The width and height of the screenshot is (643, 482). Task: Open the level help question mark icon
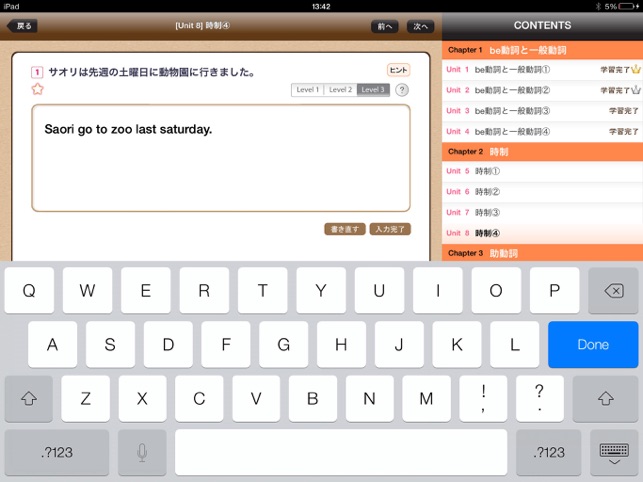[x=402, y=90]
